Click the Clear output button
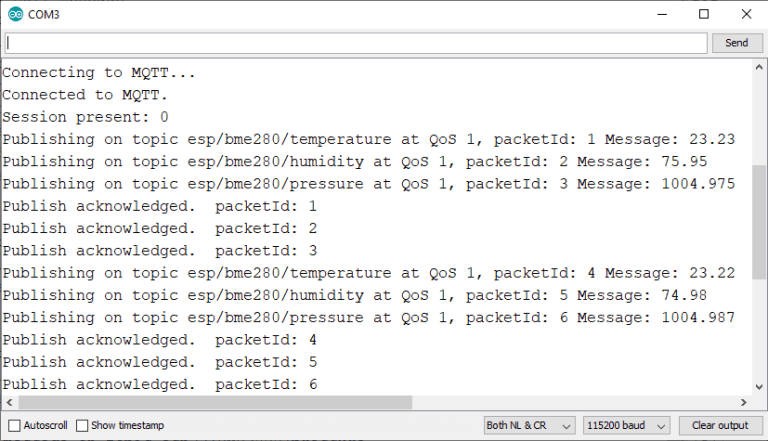This screenshot has width=768, height=441. pos(720,425)
